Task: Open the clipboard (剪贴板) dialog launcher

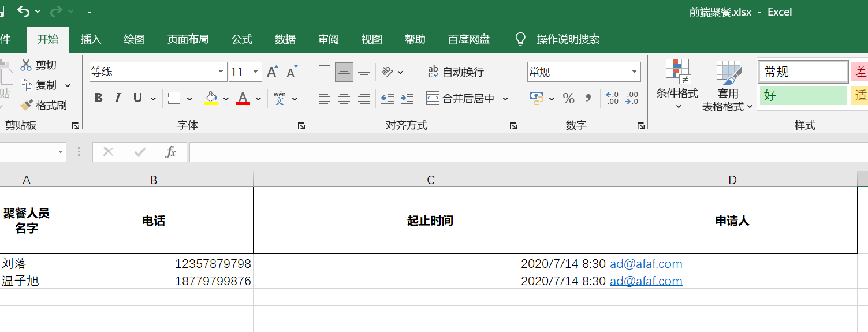Action: coord(75,126)
